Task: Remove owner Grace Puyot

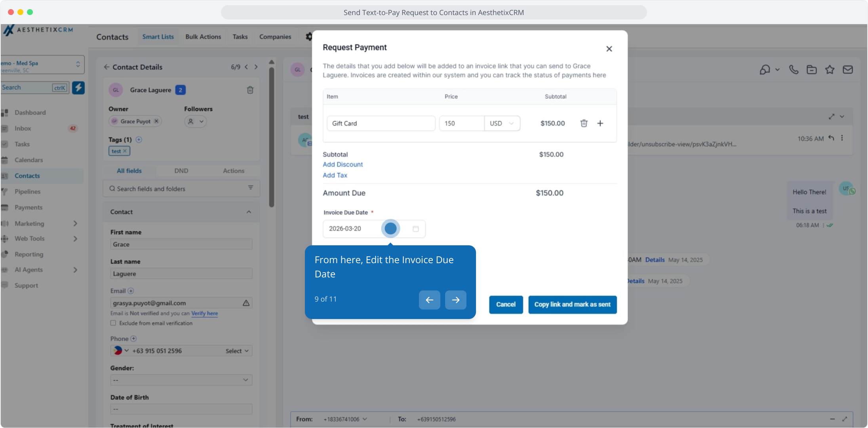Action: [x=156, y=121]
